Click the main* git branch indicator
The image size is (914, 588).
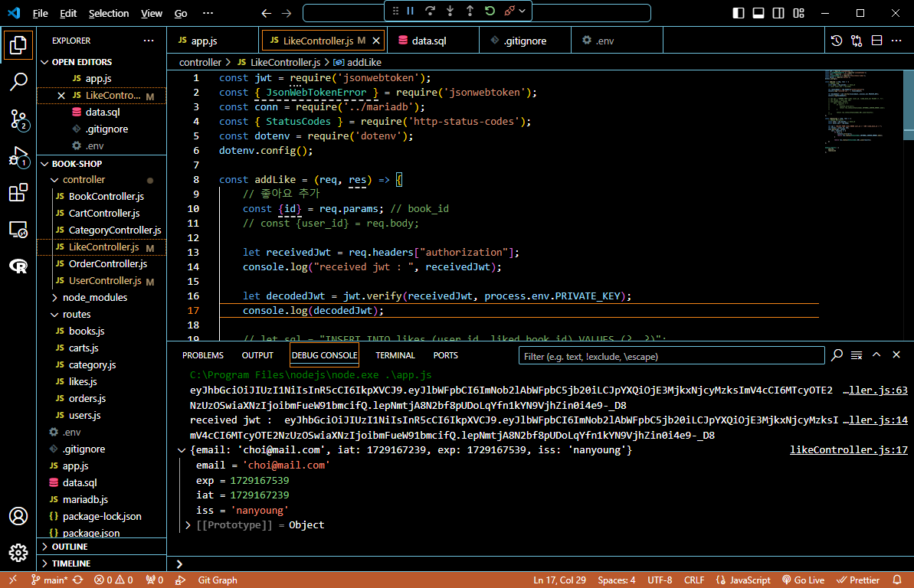tap(50, 580)
